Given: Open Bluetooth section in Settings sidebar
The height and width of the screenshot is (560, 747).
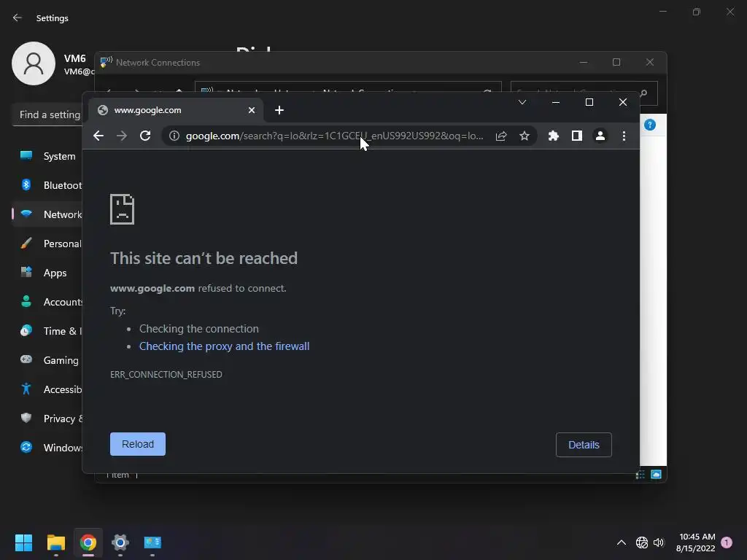Looking at the screenshot, I should 47,185.
